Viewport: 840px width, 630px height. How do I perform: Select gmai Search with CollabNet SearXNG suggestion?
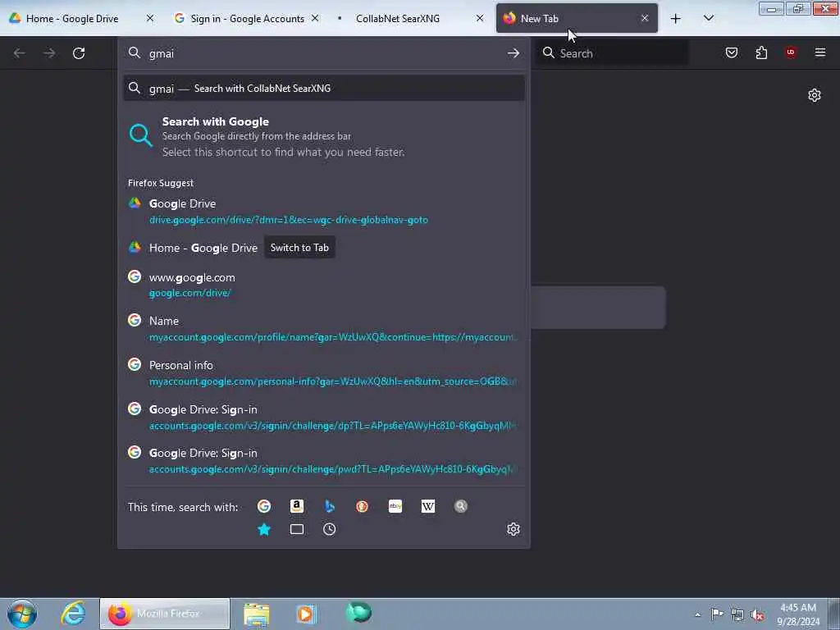(323, 89)
